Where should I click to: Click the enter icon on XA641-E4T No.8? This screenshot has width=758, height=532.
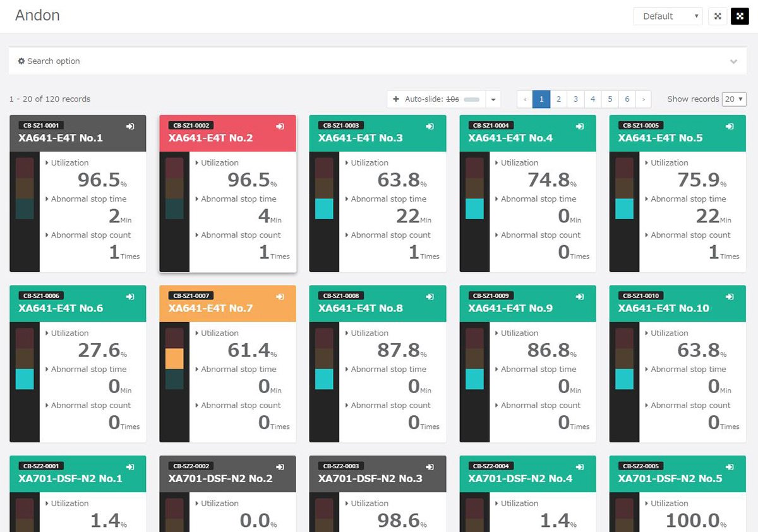click(430, 296)
